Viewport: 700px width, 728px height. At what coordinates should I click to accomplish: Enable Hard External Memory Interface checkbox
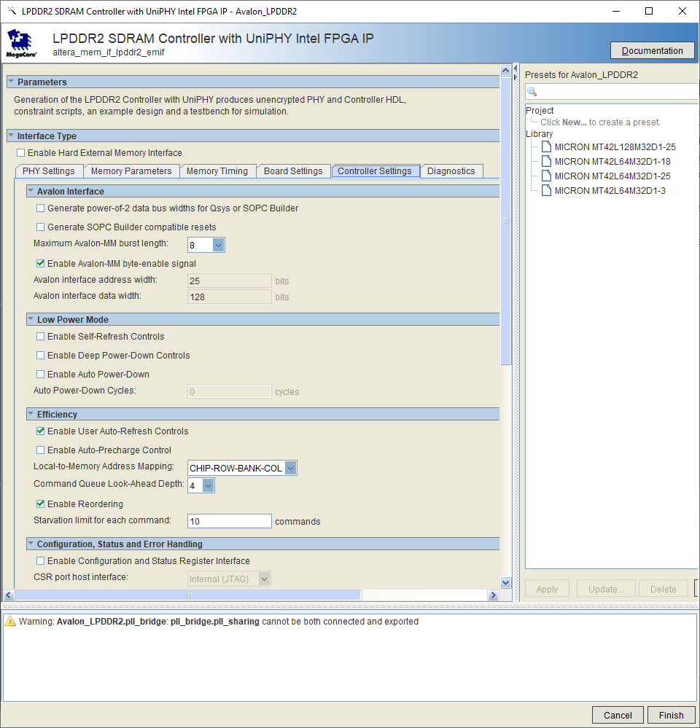(x=21, y=153)
